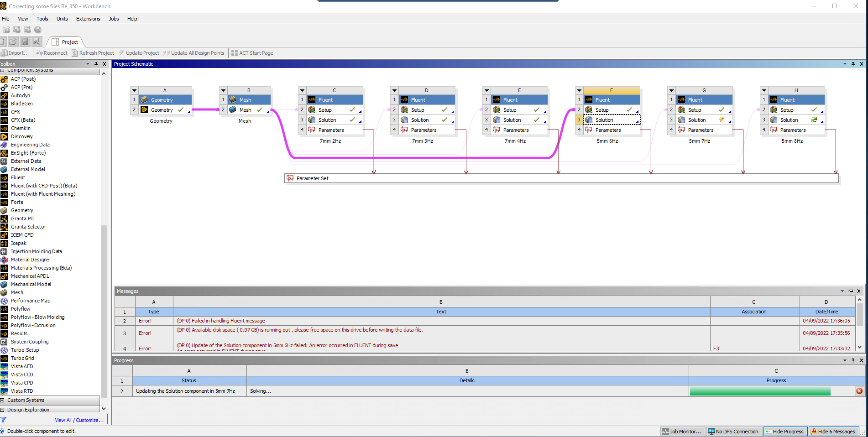Image resolution: width=868 pixels, height=437 pixels.
Task: Open system H dropdown menu
Action: tap(764, 90)
